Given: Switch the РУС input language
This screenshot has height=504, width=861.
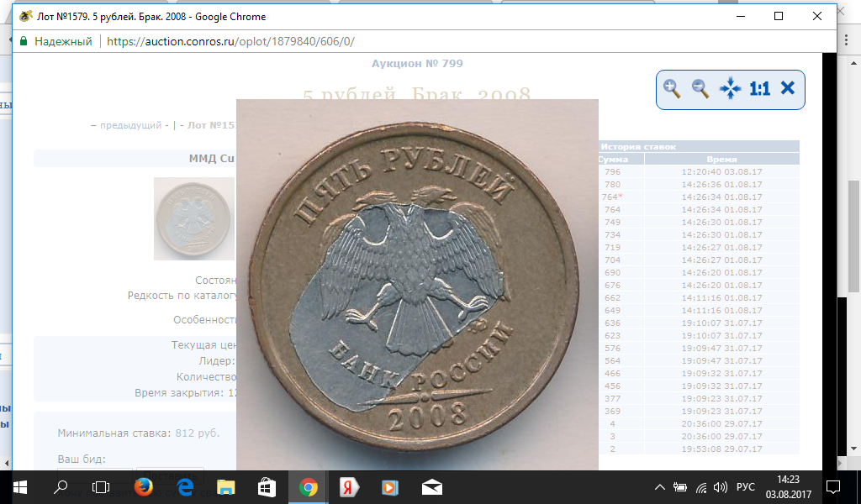Looking at the screenshot, I should coord(746,487).
